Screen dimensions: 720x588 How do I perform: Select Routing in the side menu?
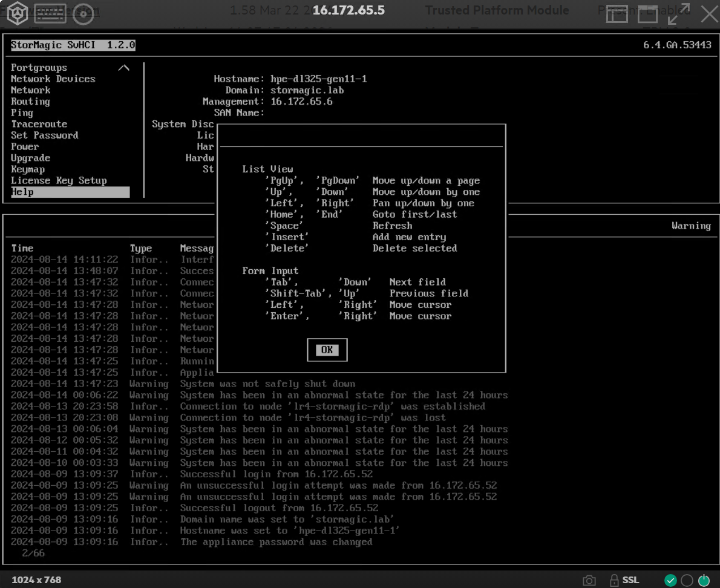(x=31, y=102)
